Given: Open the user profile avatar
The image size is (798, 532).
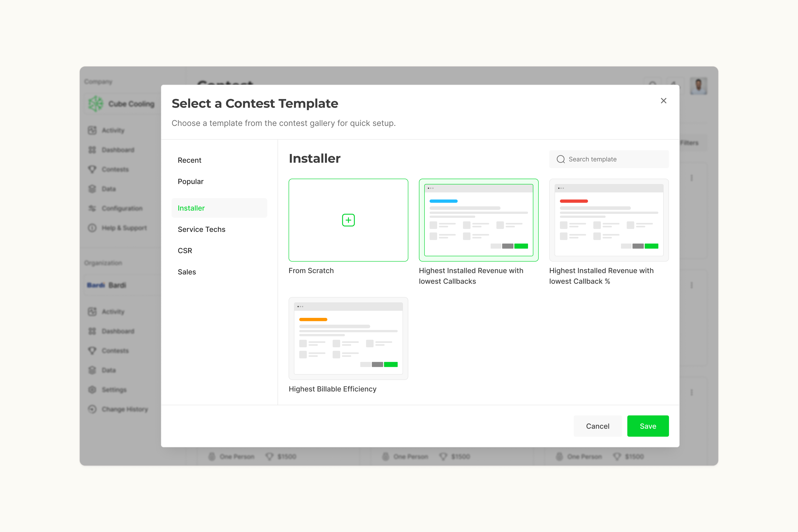Looking at the screenshot, I should click(699, 86).
